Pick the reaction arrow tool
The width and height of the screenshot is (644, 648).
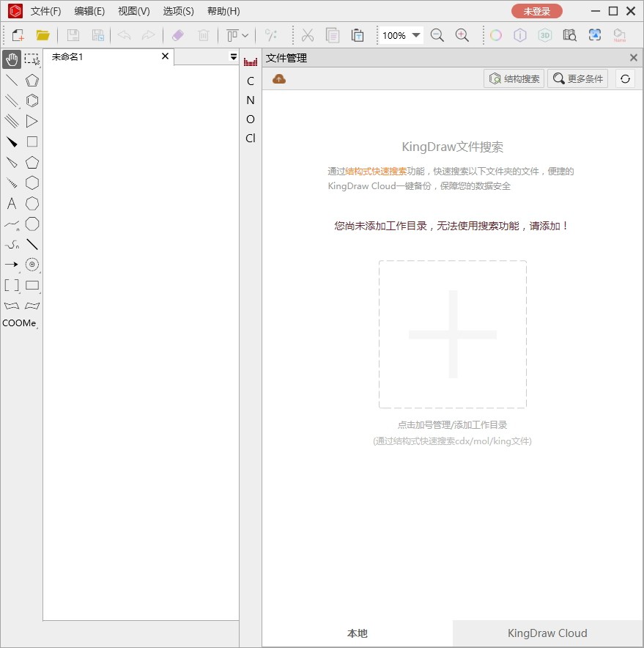[12, 265]
